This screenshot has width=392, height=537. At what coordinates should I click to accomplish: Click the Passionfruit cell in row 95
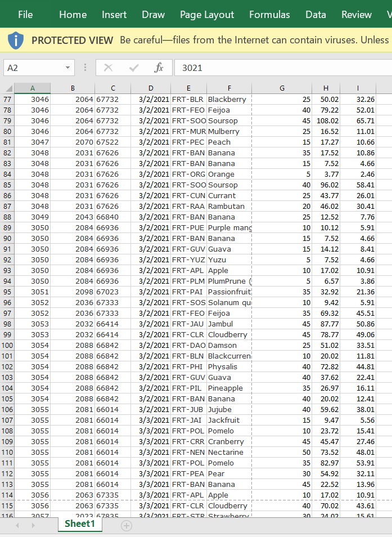click(229, 292)
